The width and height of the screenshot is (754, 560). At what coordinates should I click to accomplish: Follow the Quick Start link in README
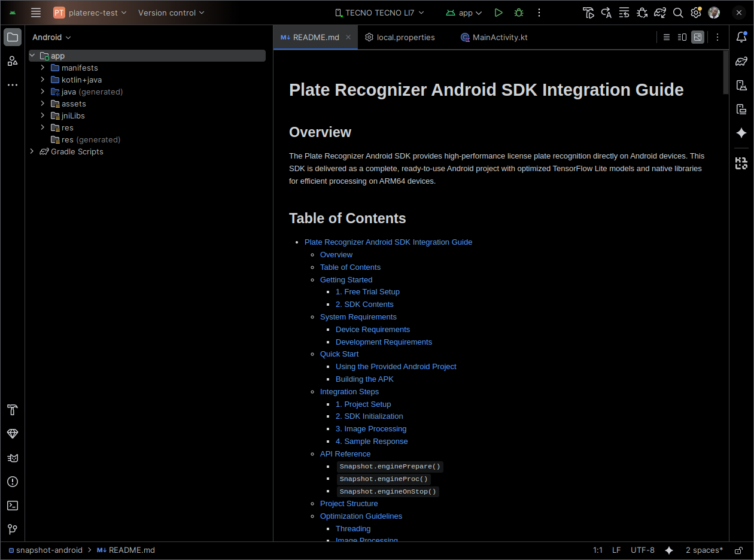pyautogui.click(x=339, y=354)
